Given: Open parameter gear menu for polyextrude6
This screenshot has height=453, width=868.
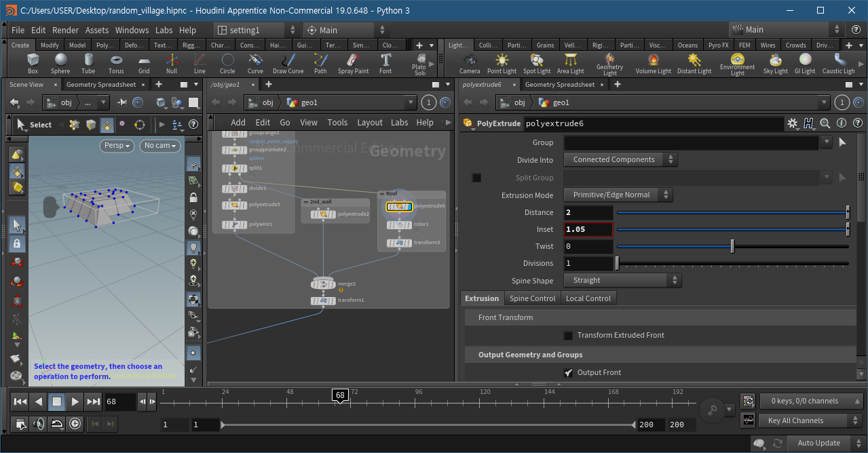Looking at the screenshot, I should click(793, 123).
